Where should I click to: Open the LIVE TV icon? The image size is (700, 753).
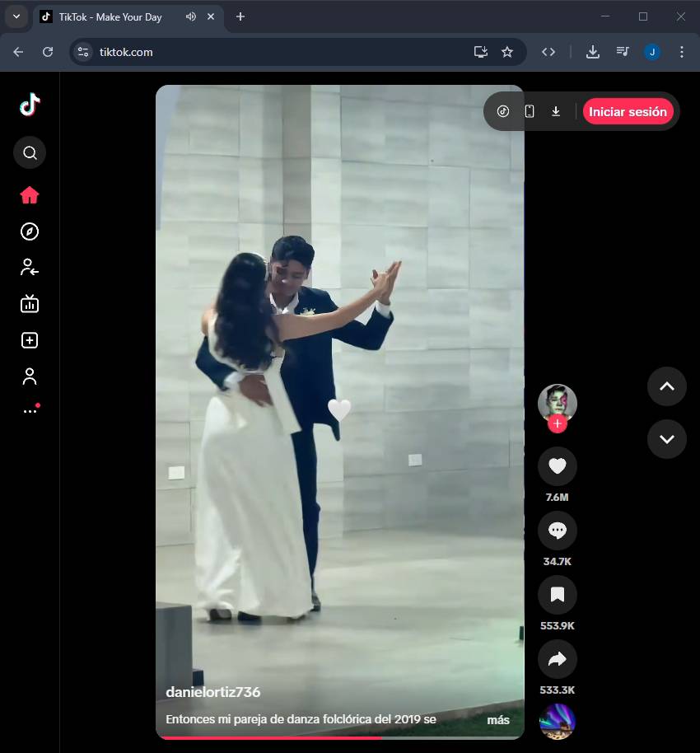tap(30, 304)
